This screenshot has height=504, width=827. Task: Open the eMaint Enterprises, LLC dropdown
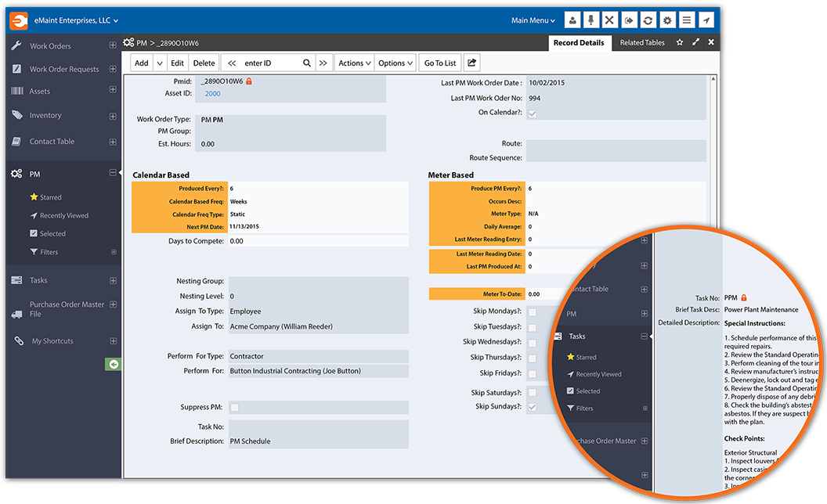point(76,20)
